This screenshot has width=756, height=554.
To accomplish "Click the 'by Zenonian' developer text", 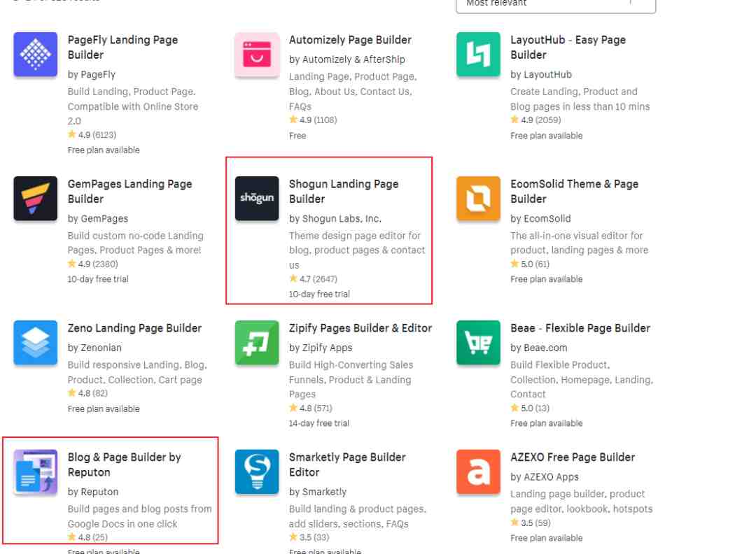I will pyautogui.click(x=94, y=348).
